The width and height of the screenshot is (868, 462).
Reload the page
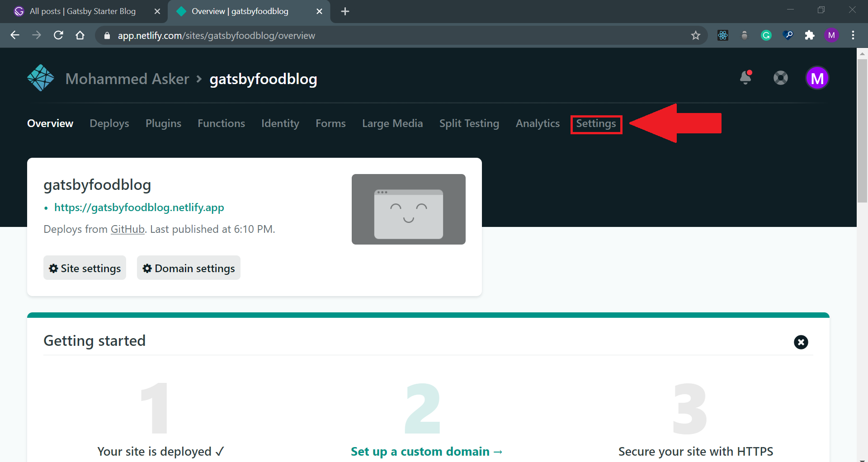(58, 35)
